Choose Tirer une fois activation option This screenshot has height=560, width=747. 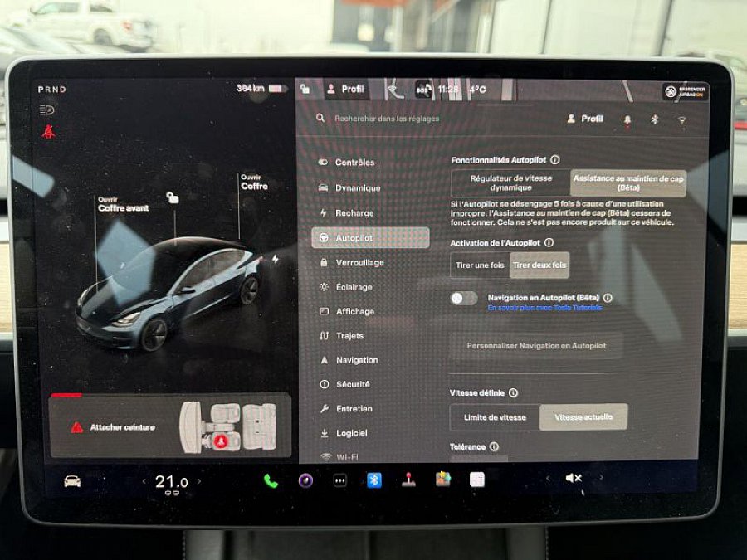[480, 265]
